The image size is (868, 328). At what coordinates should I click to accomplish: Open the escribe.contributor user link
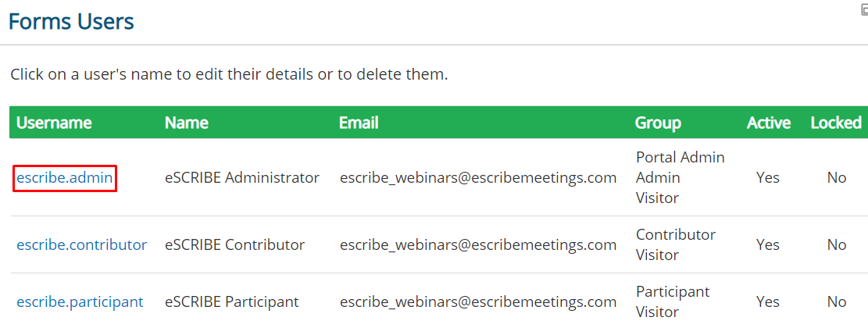pos(81,244)
